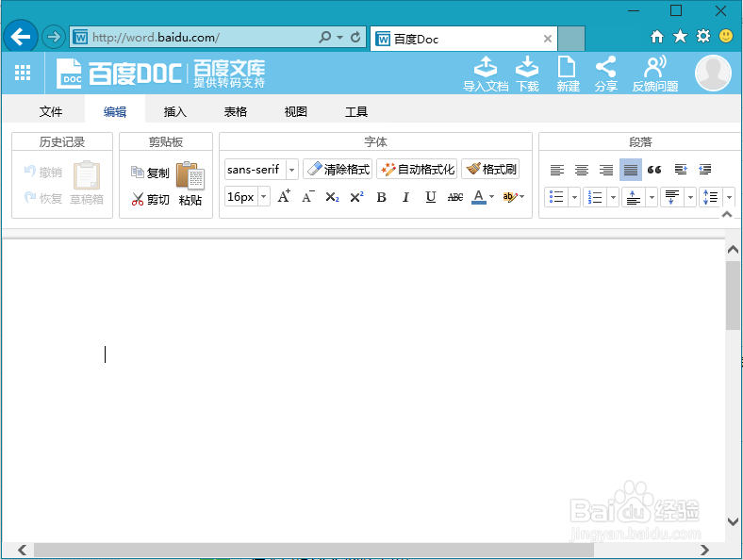
Task: Refresh the page in address bar
Action: coord(355,37)
